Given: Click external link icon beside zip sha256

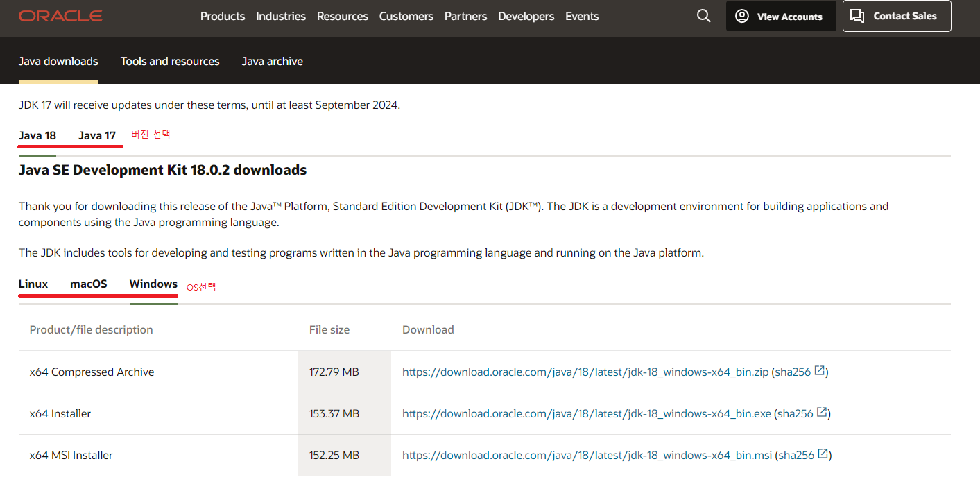Looking at the screenshot, I should click(x=820, y=371).
